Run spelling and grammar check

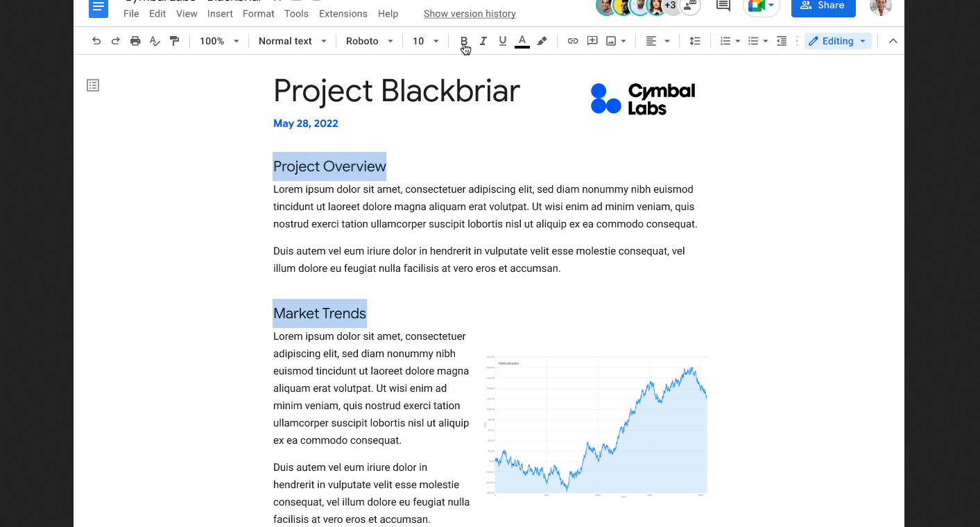tap(155, 41)
